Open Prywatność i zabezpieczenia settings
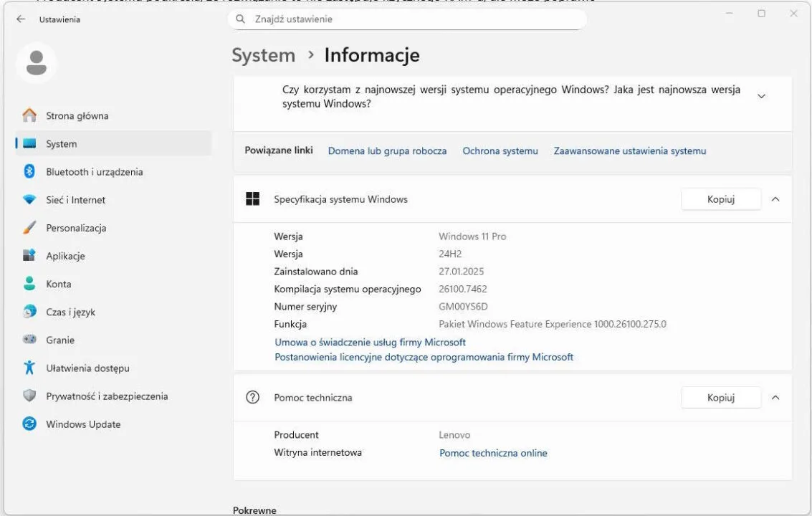The width and height of the screenshot is (812, 516). click(x=107, y=396)
